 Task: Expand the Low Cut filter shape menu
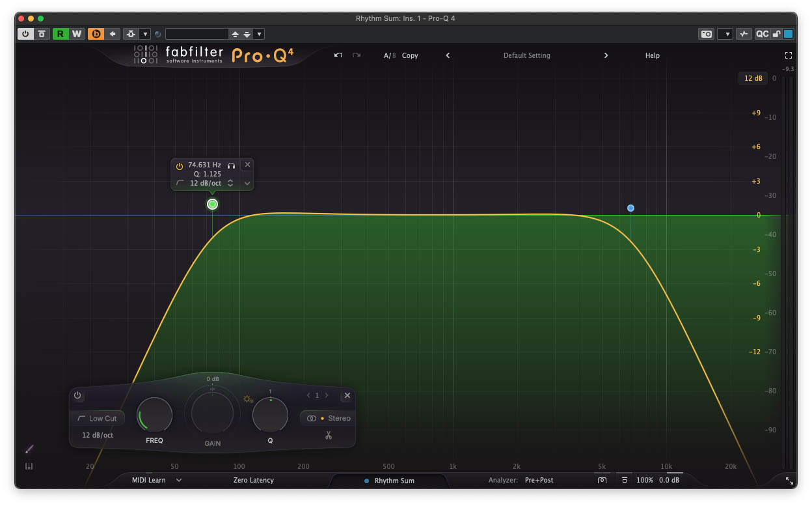(x=97, y=418)
